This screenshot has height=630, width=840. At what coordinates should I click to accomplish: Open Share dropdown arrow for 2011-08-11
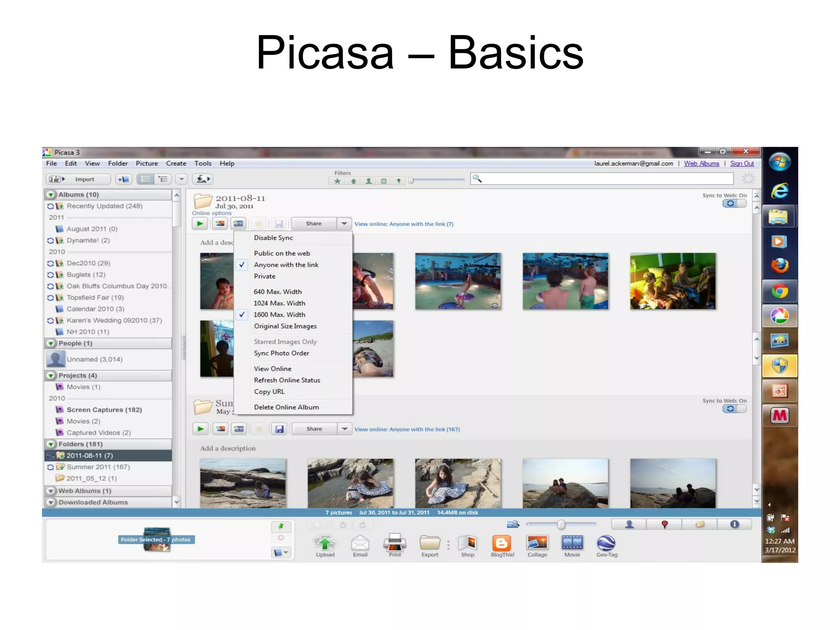point(345,224)
